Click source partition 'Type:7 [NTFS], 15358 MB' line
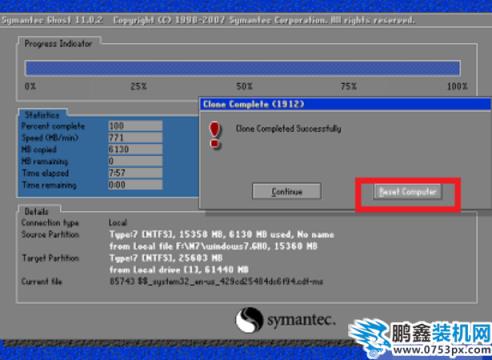 coord(222,235)
